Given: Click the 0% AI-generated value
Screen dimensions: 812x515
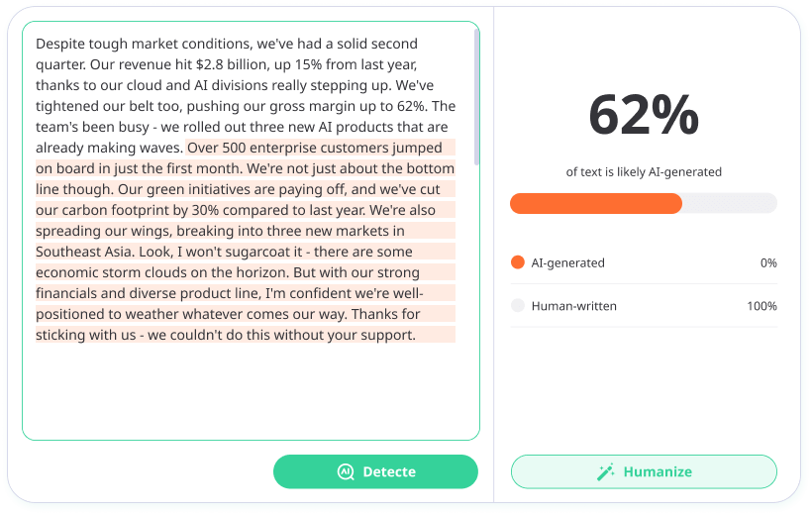Looking at the screenshot, I should point(768,262).
